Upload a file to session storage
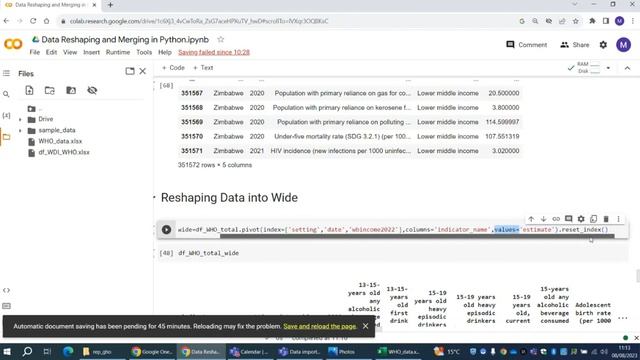The image size is (640, 360). [x=29, y=90]
